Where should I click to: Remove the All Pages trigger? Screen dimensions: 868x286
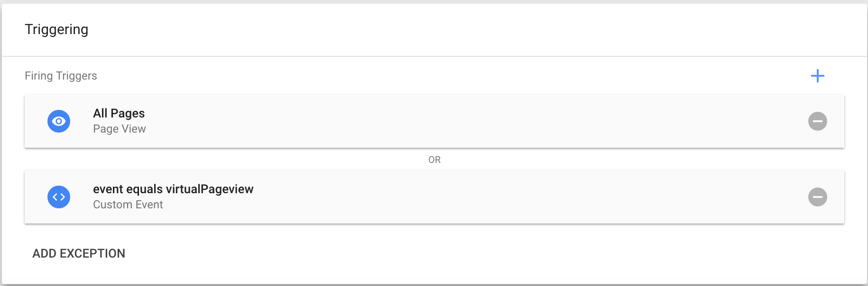(x=817, y=121)
